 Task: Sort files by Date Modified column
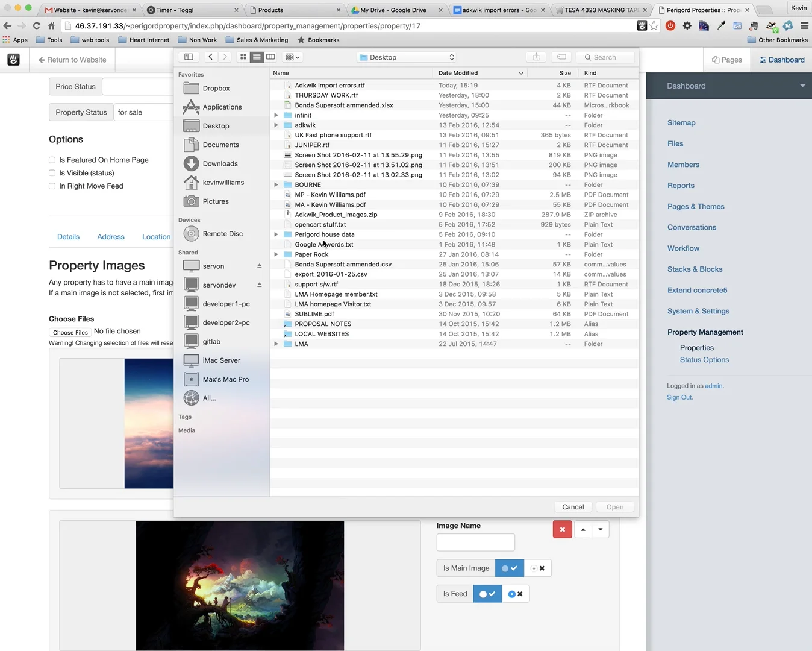click(480, 73)
